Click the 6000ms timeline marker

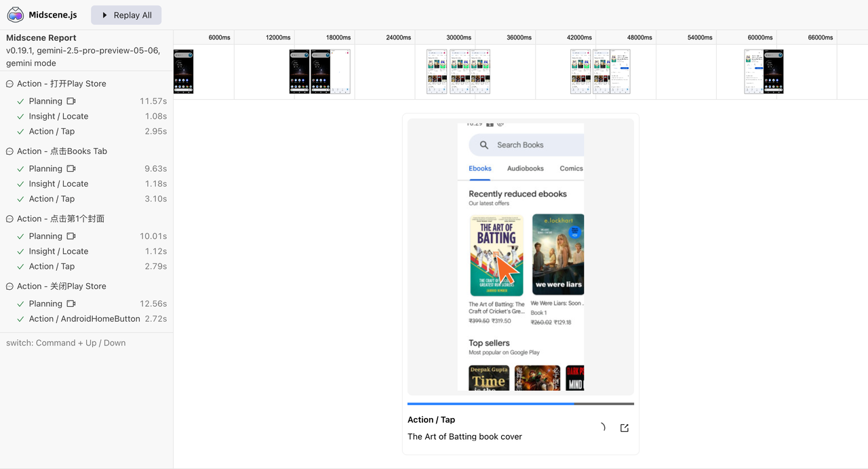coord(219,38)
